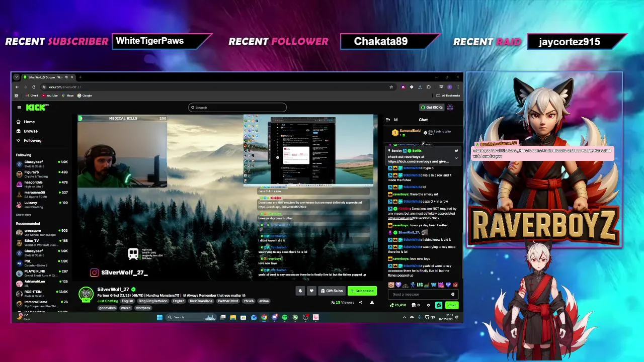
Task: Click the Windows taskbar search box
Action: pyautogui.click(x=191, y=317)
